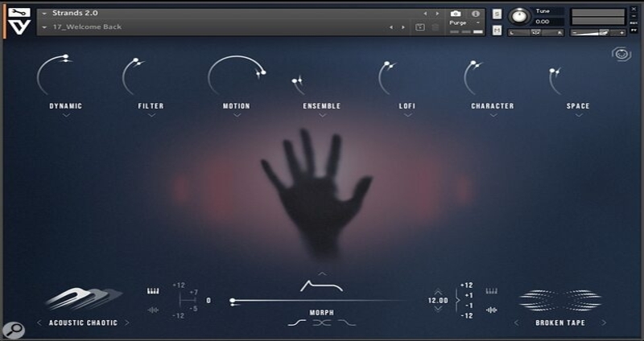Click the Tune knob
Image resolution: width=644 pixels, height=341 pixels.
[519, 17]
